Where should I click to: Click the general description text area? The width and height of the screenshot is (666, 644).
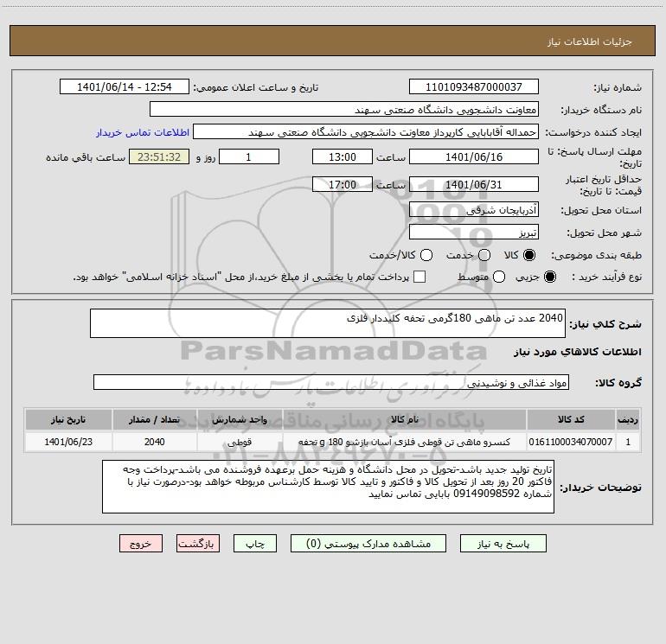328,323
